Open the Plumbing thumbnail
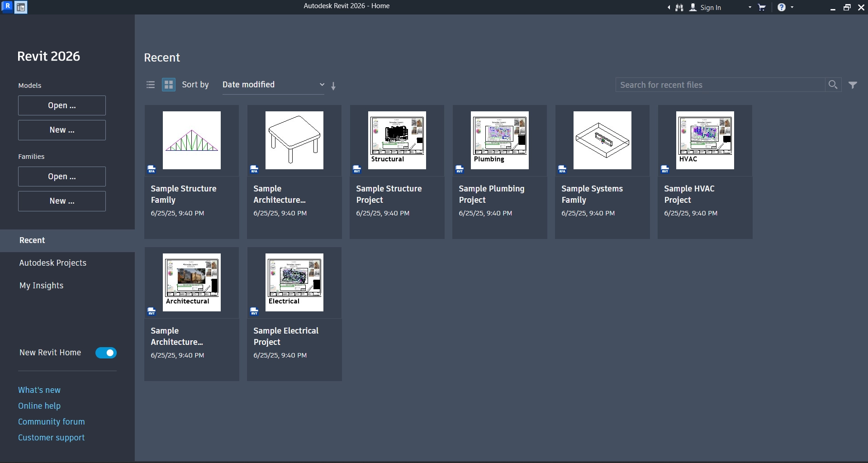 [500, 140]
